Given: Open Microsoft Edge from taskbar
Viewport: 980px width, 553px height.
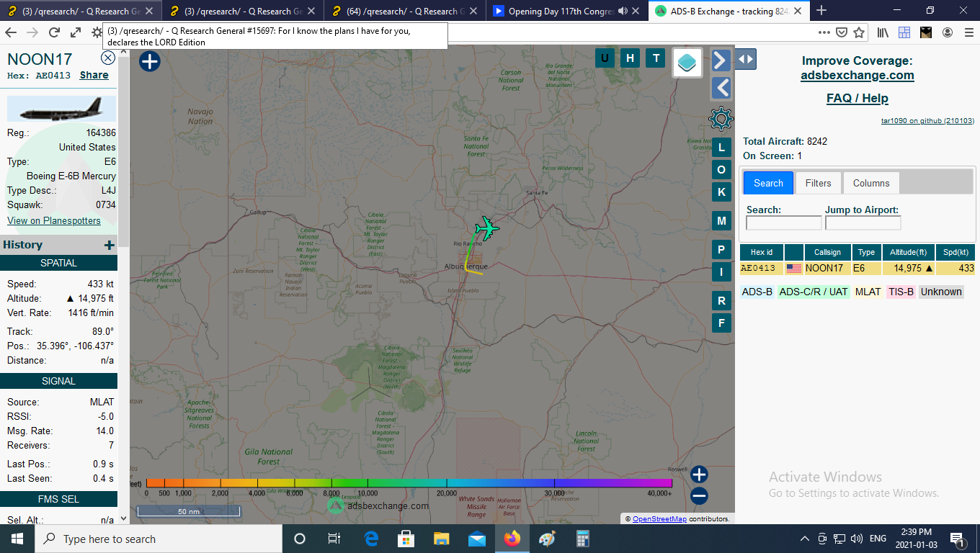Looking at the screenshot, I should [371, 539].
